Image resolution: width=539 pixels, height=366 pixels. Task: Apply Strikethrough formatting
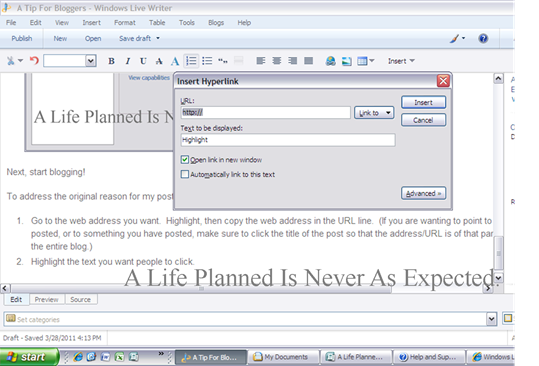(159, 62)
